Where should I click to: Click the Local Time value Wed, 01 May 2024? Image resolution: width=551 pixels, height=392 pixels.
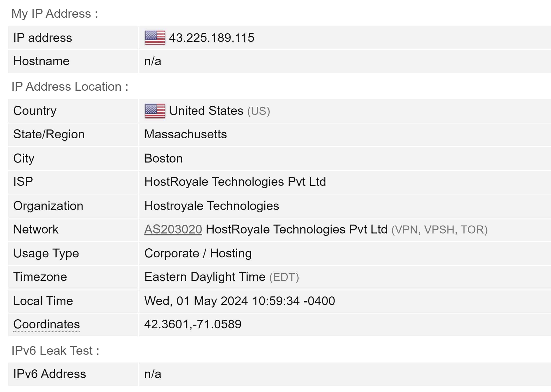pyautogui.click(x=240, y=301)
